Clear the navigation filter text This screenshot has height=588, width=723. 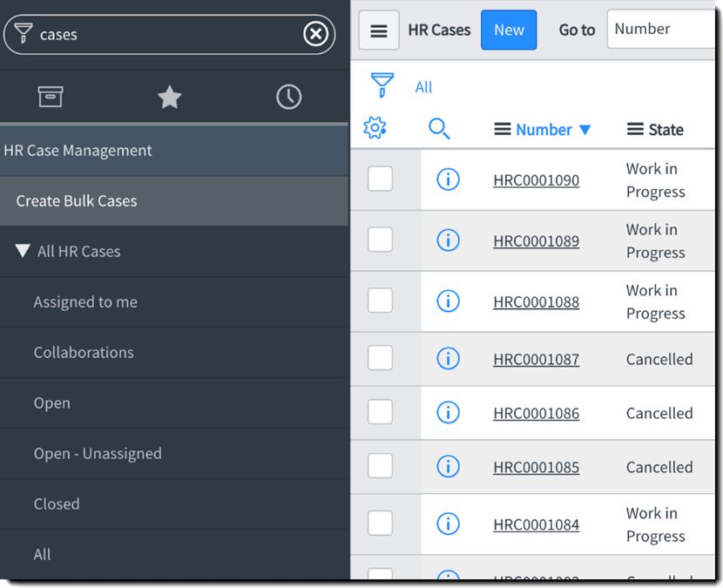click(x=315, y=34)
